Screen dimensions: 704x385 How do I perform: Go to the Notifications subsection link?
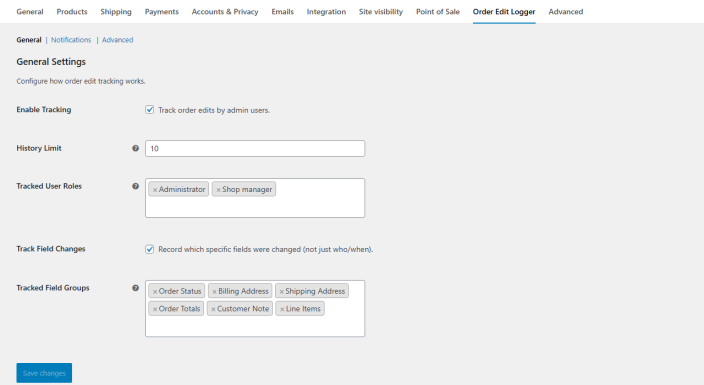[71, 40]
